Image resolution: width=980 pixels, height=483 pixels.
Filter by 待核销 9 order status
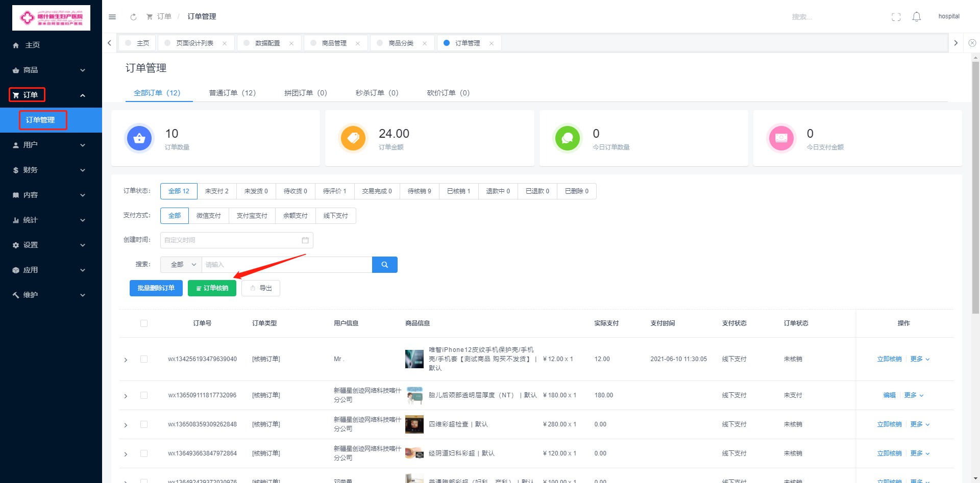420,191
